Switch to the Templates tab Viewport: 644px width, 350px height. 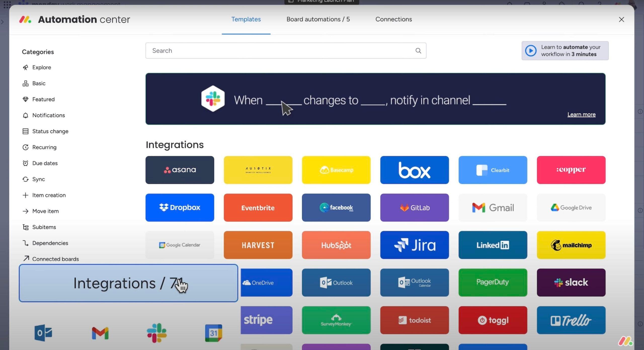[x=246, y=19]
